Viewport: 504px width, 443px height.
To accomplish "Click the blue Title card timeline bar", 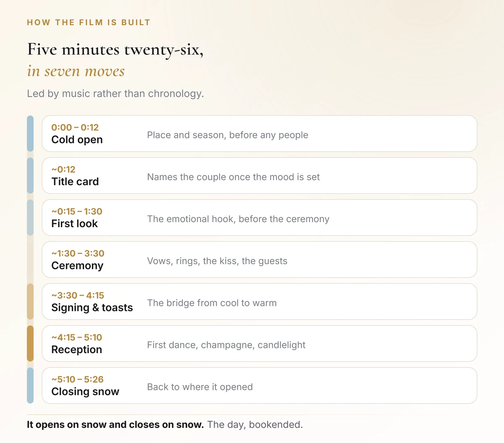I will (x=30, y=176).
